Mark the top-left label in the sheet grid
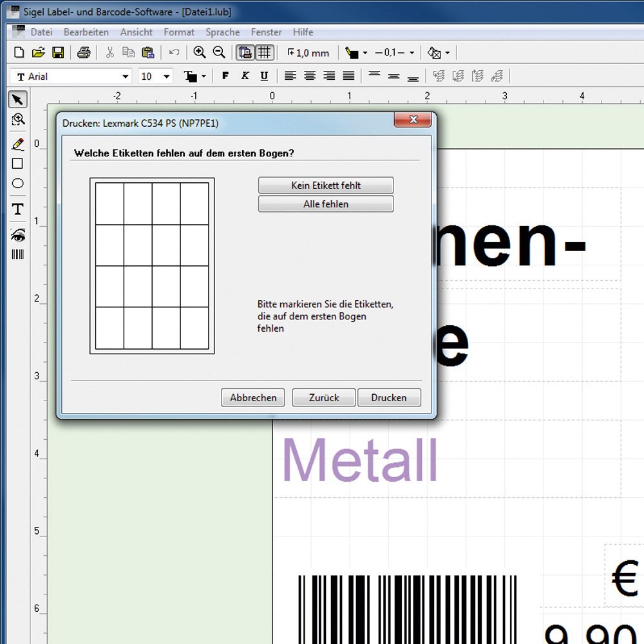This screenshot has width=644, height=644. [109, 204]
